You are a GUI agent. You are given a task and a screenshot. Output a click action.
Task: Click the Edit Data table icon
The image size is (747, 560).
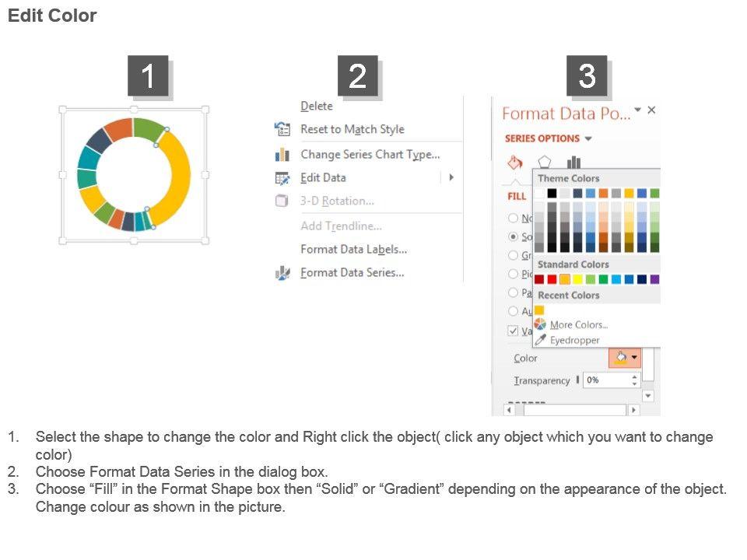(282, 178)
